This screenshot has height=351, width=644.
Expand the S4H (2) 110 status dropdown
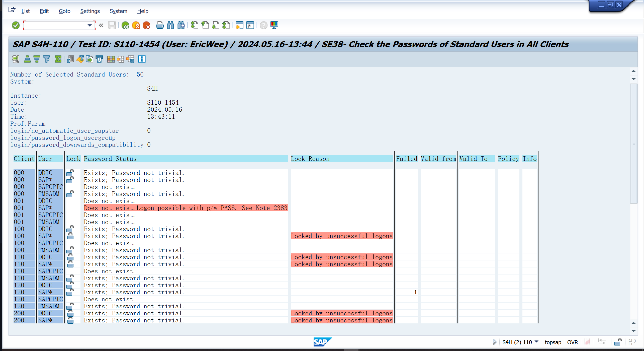coord(536,342)
